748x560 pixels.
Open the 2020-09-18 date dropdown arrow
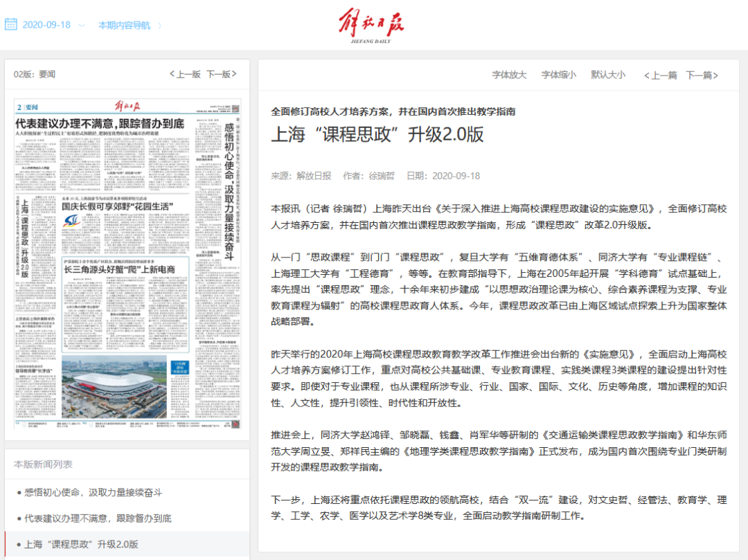click(x=82, y=25)
